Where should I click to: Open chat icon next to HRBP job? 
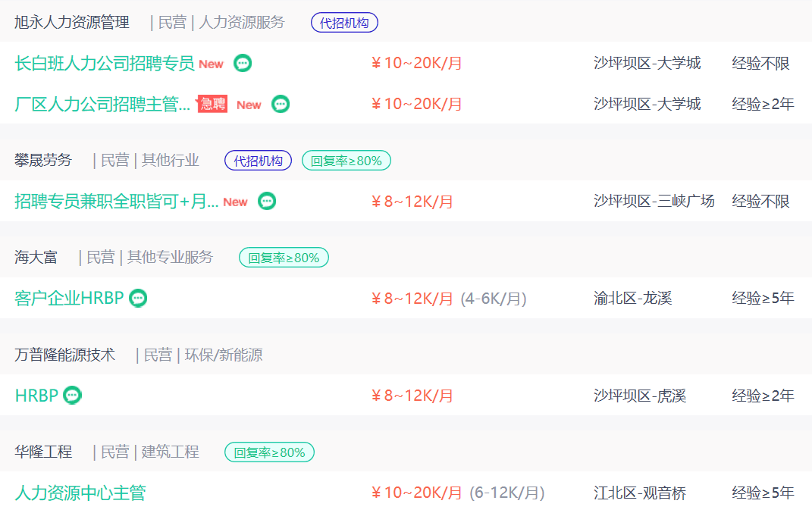coord(72,395)
